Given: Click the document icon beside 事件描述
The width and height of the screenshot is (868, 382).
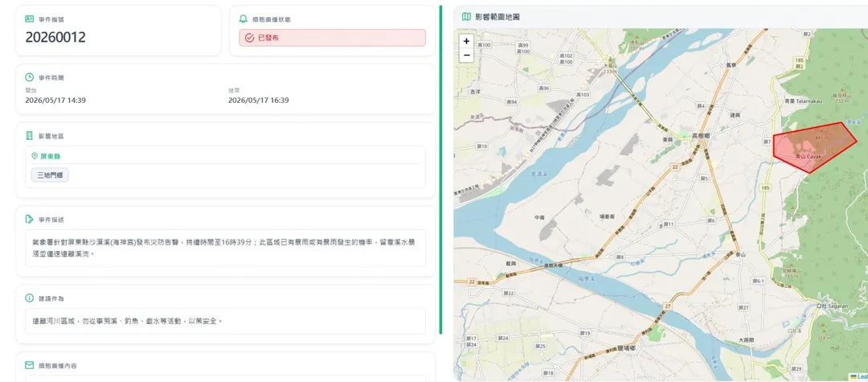Looking at the screenshot, I should click(x=30, y=220).
